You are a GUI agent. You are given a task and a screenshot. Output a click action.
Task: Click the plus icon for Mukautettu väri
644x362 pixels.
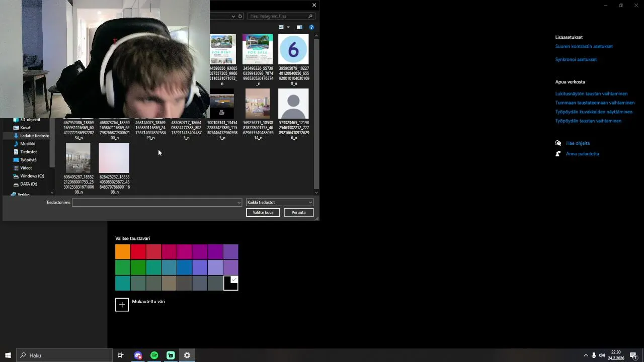122,305
